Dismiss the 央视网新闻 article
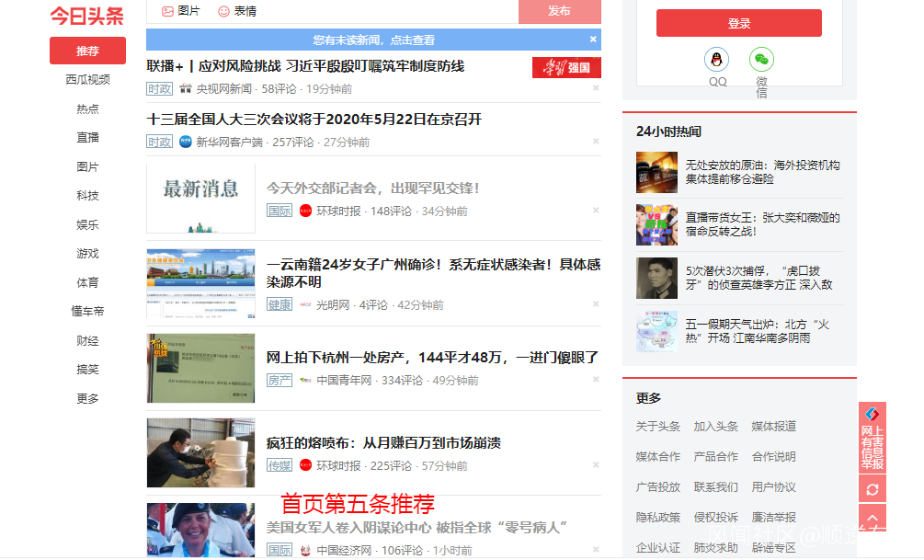The image size is (924, 560). coord(596,88)
